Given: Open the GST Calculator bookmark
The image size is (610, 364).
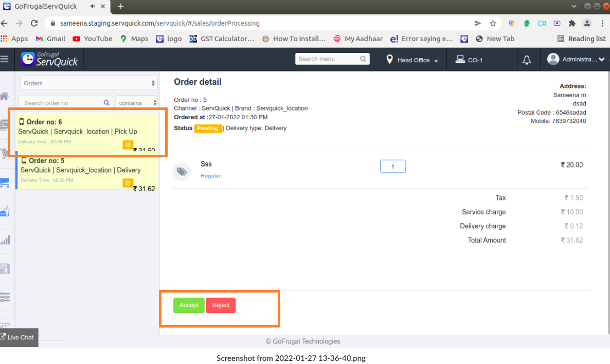Looking at the screenshot, I should pyautogui.click(x=222, y=39).
